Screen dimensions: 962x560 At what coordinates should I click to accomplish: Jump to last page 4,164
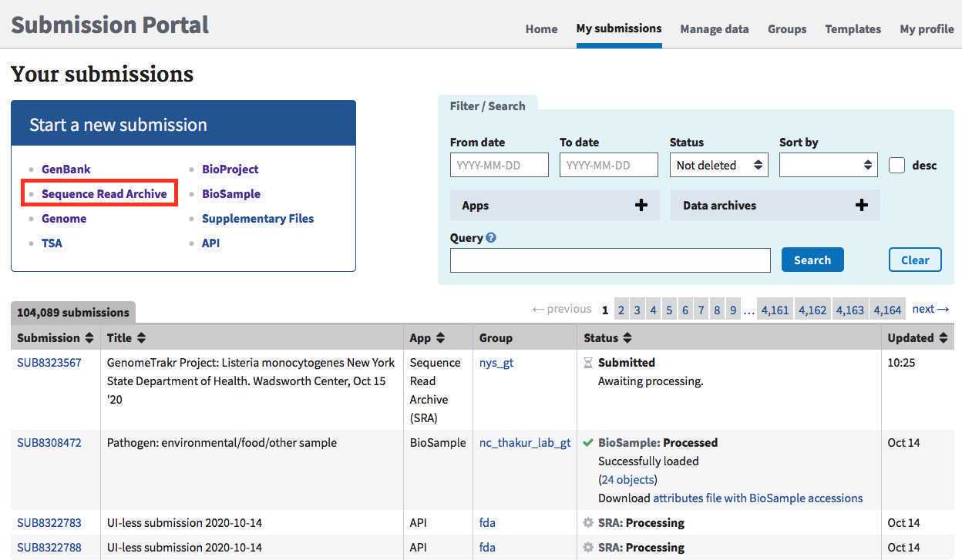click(887, 310)
